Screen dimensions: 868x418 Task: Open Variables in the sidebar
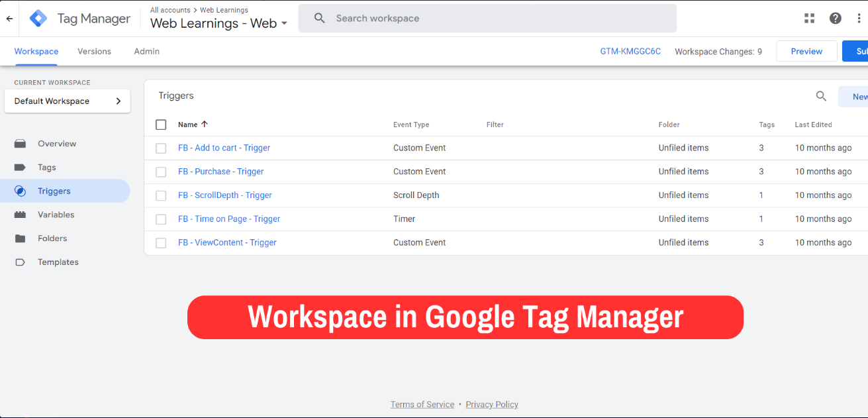[x=56, y=215]
